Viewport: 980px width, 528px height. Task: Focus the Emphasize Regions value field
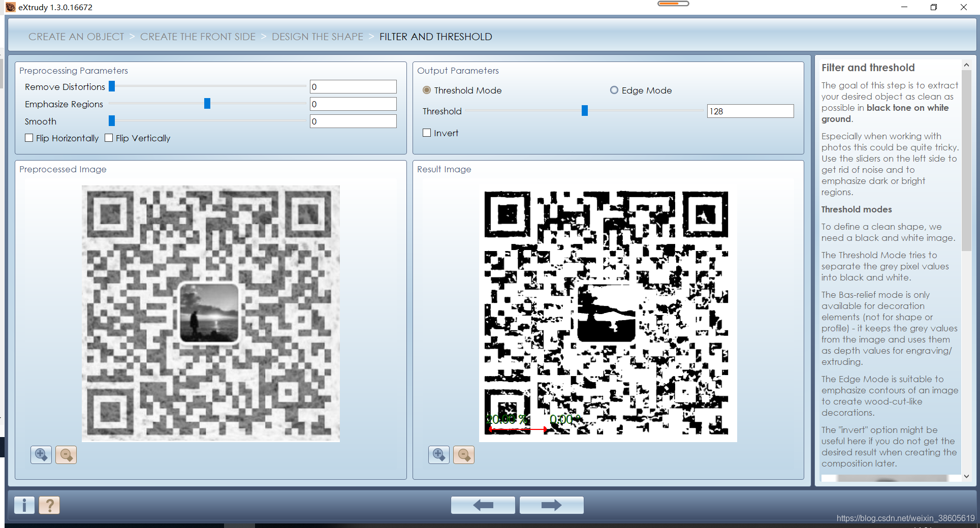coord(353,104)
